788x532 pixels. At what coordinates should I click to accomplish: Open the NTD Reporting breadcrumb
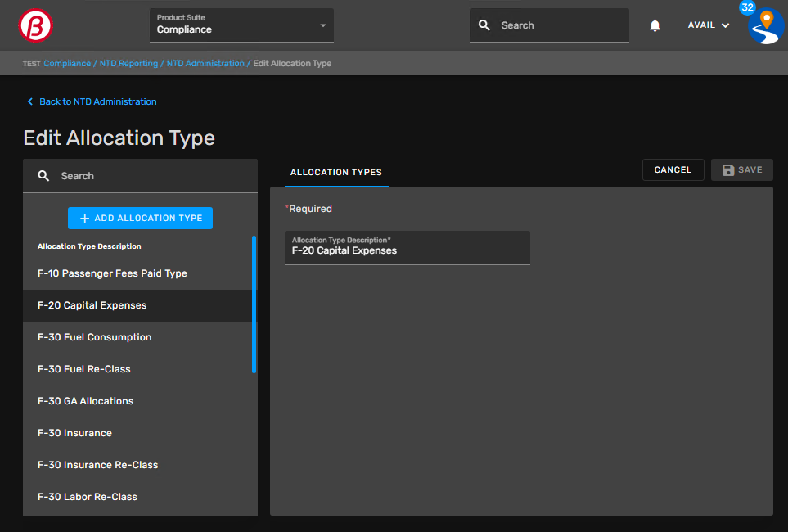coord(128,63)
